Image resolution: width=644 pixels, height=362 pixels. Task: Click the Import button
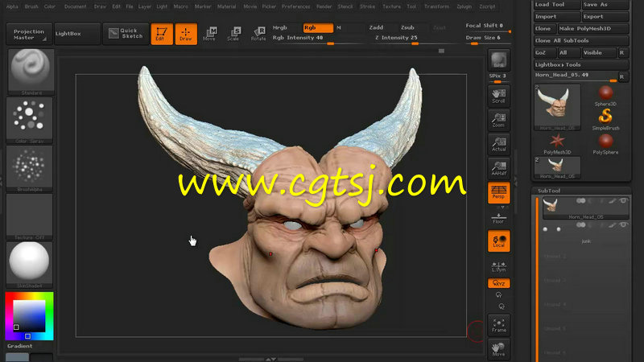[557, 16]
